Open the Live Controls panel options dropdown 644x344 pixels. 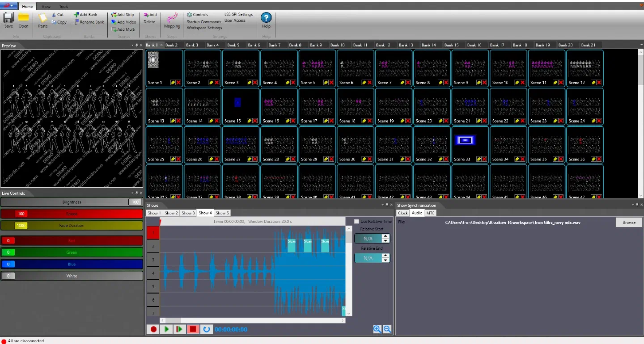click(x=133, y=193)
